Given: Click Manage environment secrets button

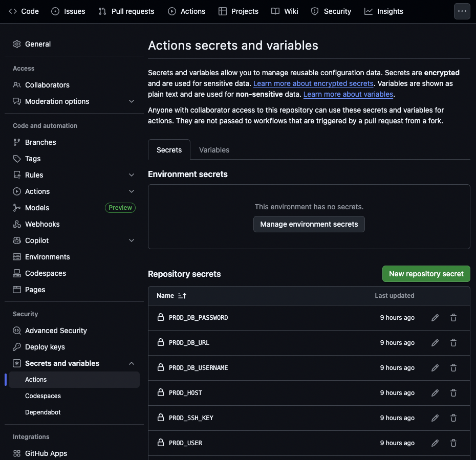Looking at the screenshot, I should coord(309,224).
